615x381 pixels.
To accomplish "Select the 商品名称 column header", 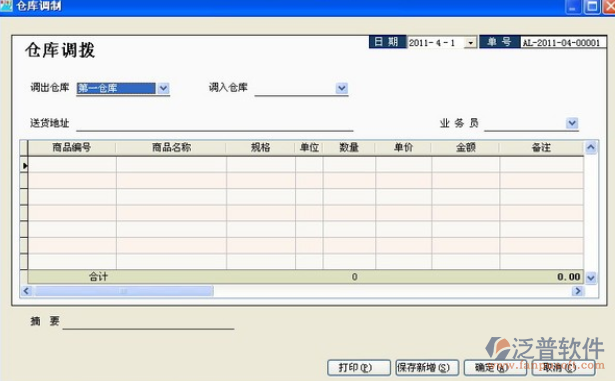I will point(171,148).
